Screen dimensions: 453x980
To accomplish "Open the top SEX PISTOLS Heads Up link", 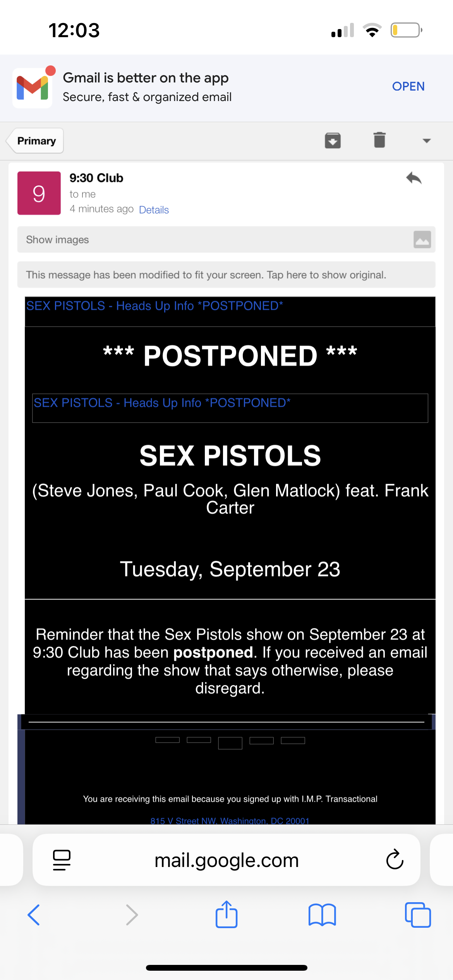I will (154, 306).
